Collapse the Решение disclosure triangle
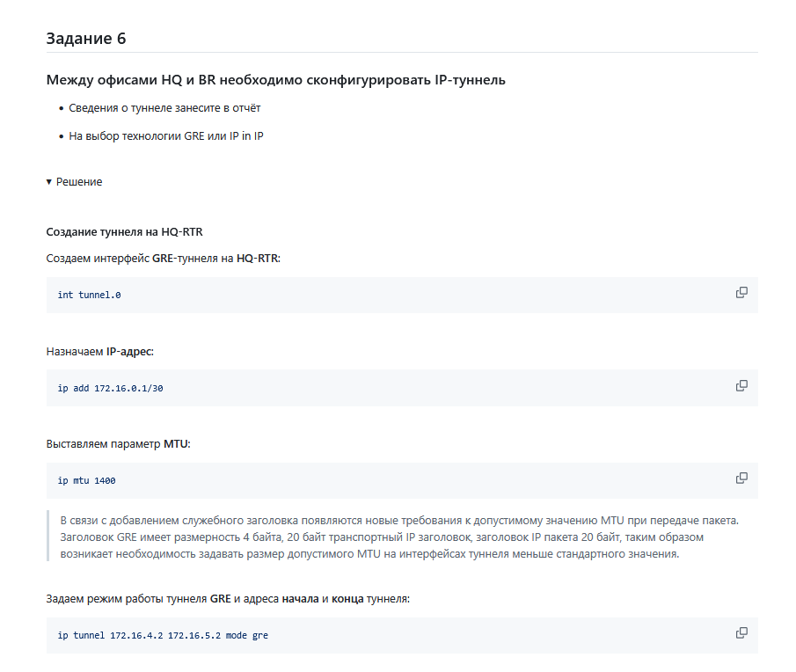796x672 pixels. [48, 182]
